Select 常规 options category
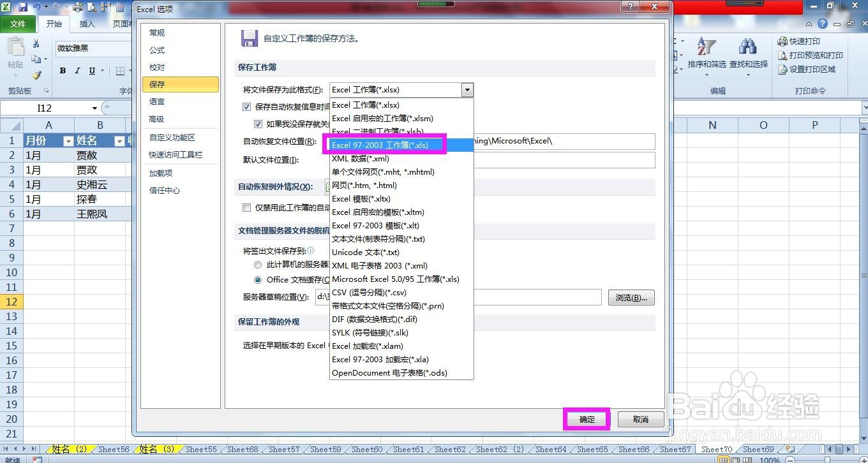The image size is (868, 463). tap(181, 33)
